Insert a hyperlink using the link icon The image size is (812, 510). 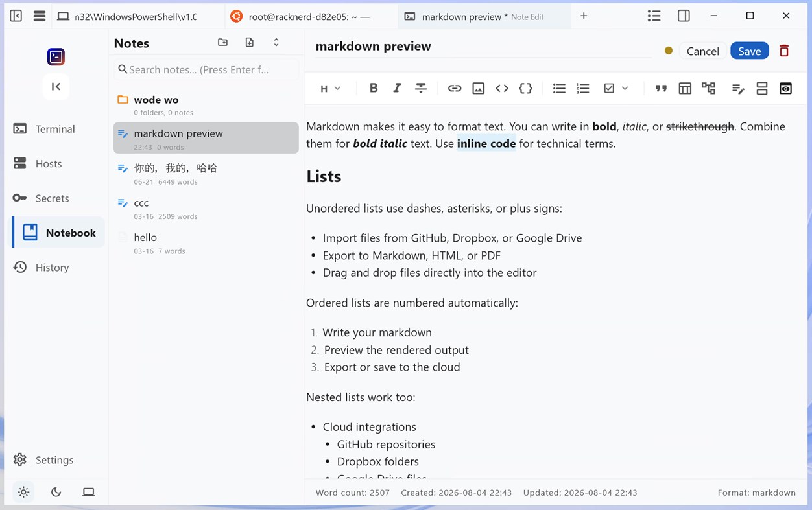point(455,88)
